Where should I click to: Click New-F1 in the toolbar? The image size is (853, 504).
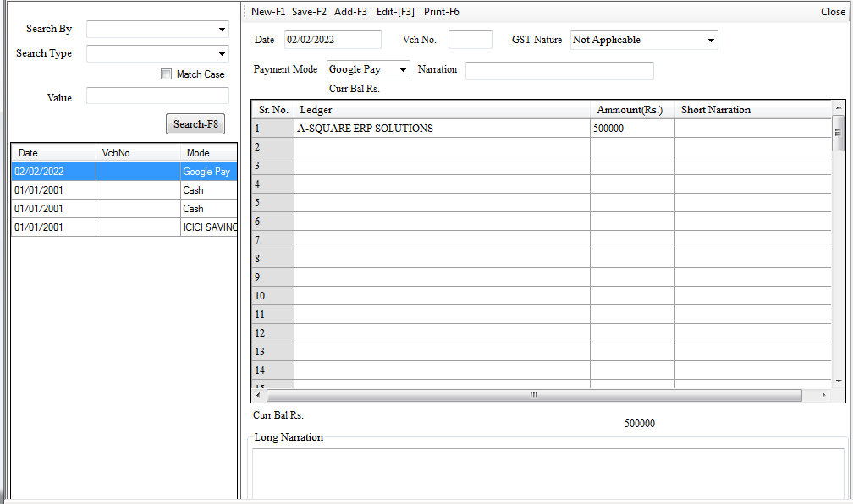tap(268, 12)
